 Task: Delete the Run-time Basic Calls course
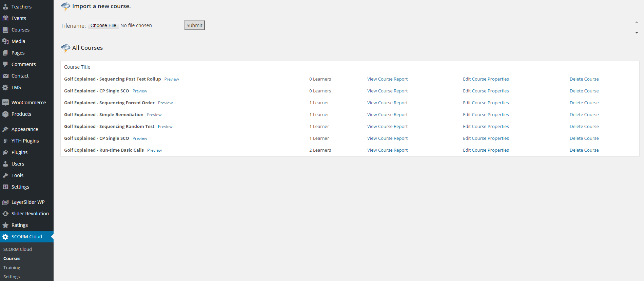click(584, 150)
